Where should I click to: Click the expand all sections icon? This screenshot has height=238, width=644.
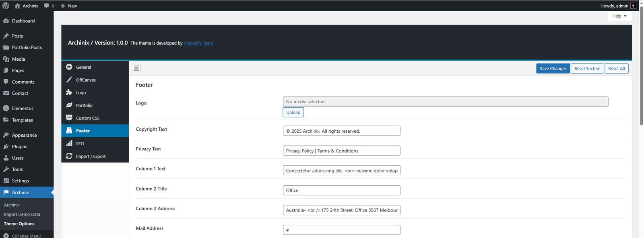(x=137, y=68)
